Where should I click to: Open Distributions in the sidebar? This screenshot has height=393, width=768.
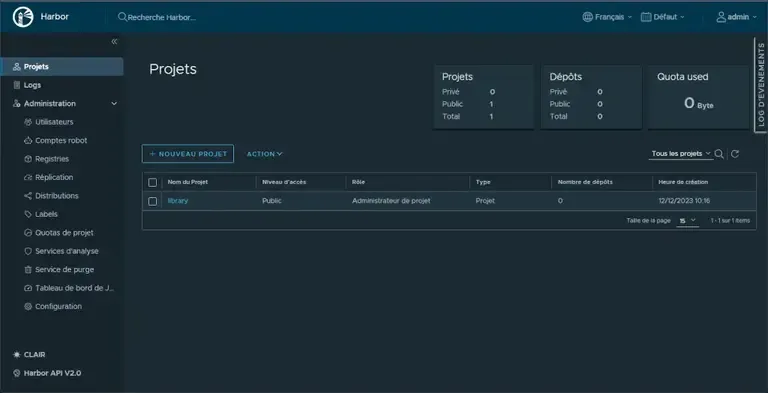(x=57, y=196)
